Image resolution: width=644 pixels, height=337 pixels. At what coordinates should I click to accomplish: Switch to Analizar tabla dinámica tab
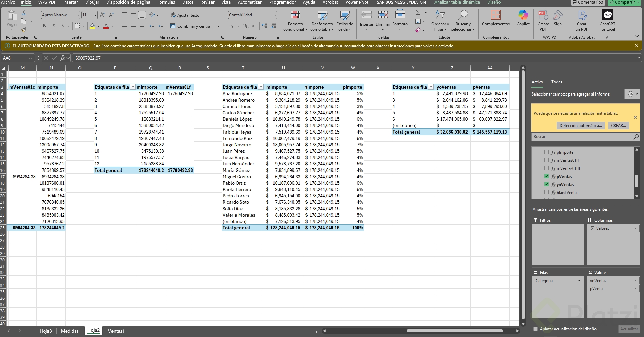[457, 2]
